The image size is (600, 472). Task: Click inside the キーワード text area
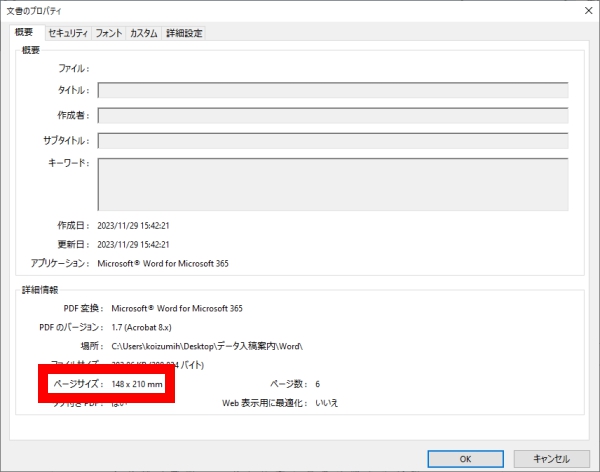(332, 183)
